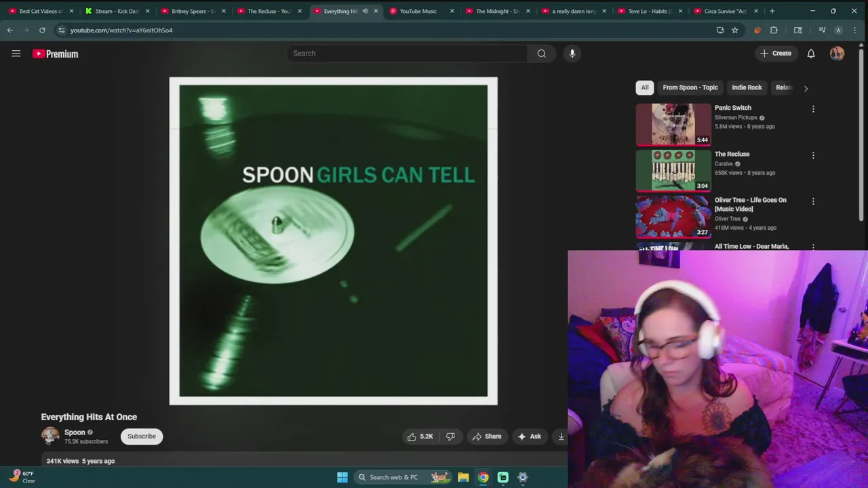The image size is (868, 488).
Task: Open Chrome profile button in toolbar
Action: point(838,30)
